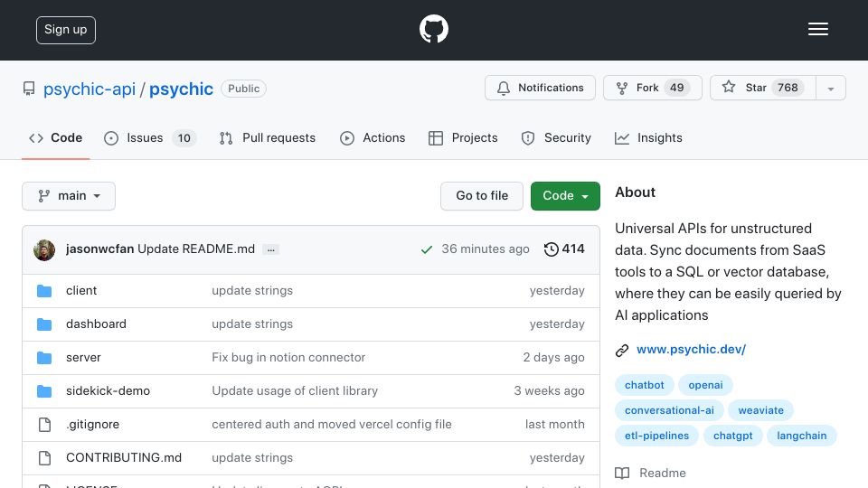Image resolution: width=868 pixels, height=488 pixels.
Task: Click the 2 days ago server timestamp
Action: pos(553,358)
